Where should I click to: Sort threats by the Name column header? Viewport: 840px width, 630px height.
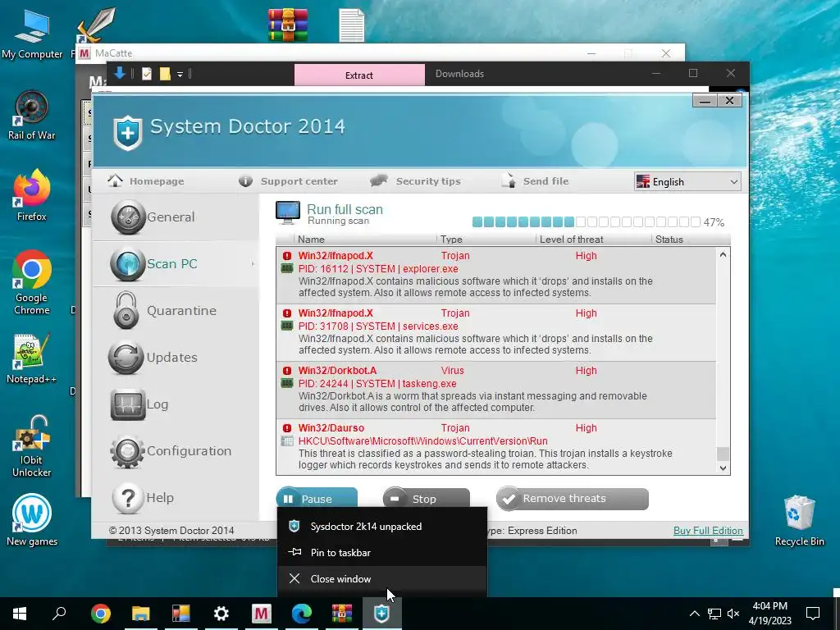tap(311, 240)
